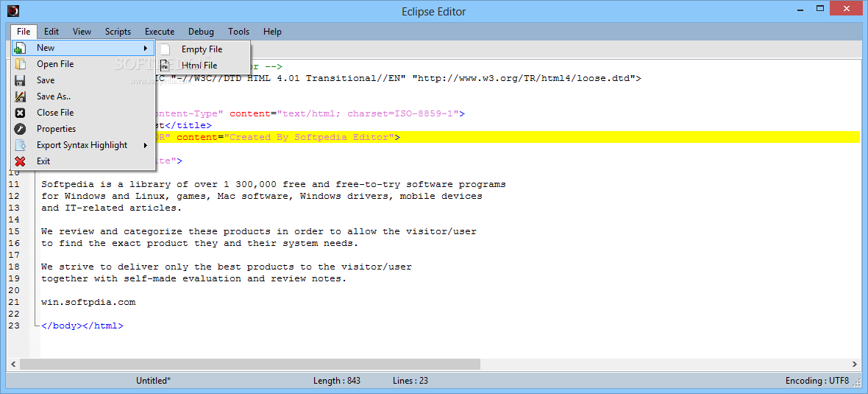Image resolution: width=868 pixels, height=394 pixels.
Task: Click the 'Softpedia is a library' text line
Action: (274, 184)
